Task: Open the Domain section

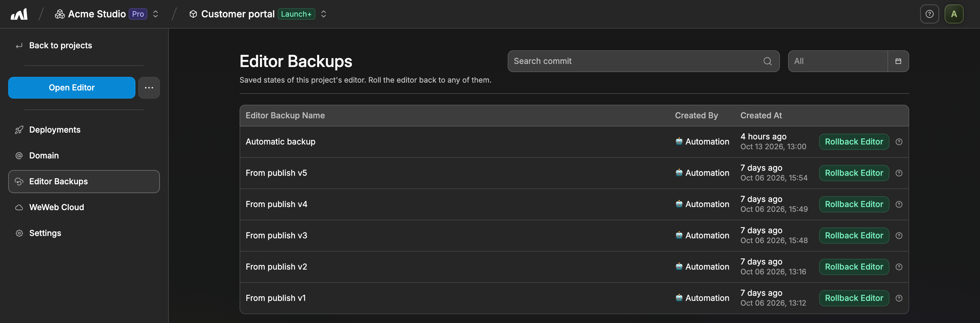Action: (x=84, y=156)
